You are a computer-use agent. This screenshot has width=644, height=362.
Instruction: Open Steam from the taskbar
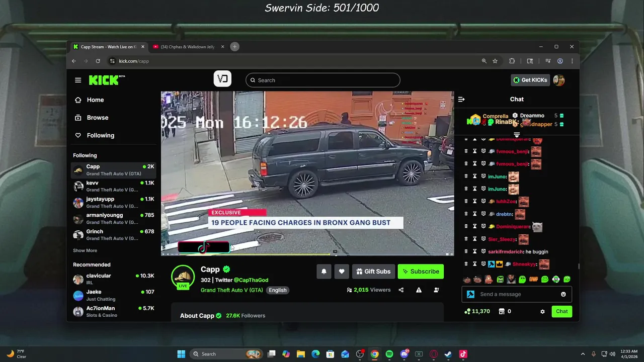(x=448, y=354)
